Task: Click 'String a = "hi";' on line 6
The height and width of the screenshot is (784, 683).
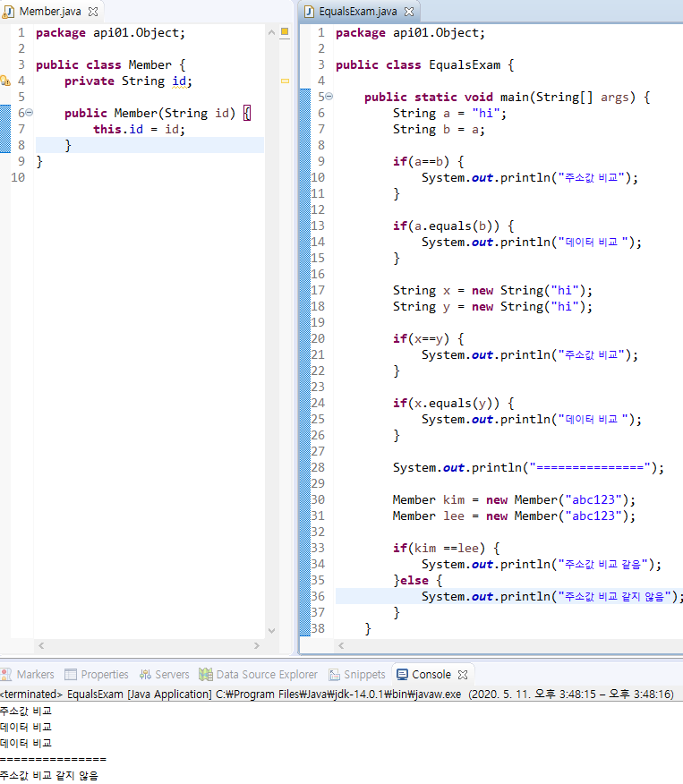Action: [449, 114]
